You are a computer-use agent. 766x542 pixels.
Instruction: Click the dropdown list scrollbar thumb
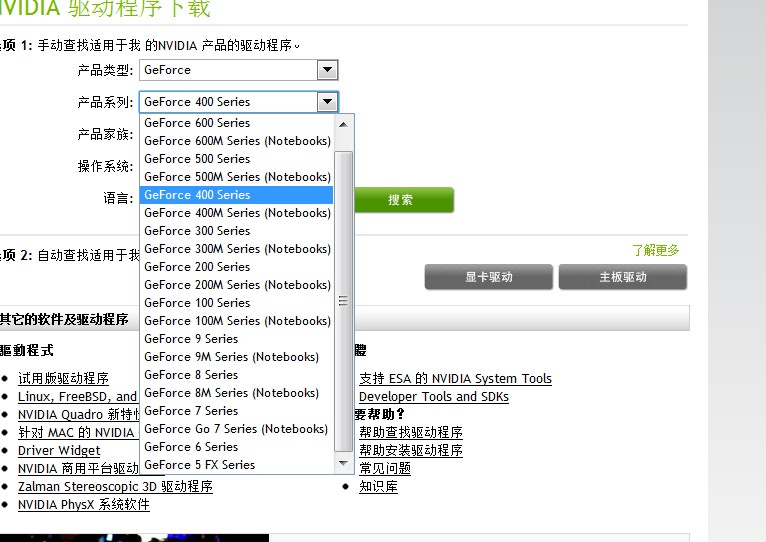pos(343,302)
